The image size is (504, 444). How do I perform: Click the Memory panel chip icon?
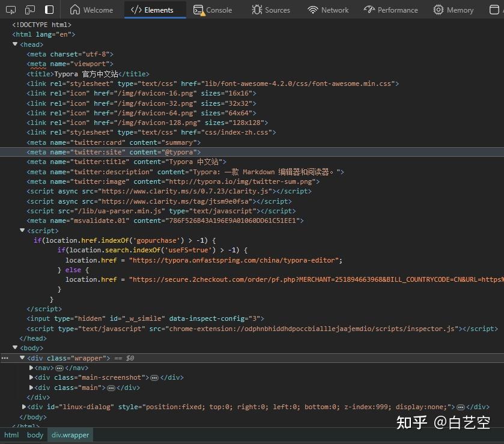437,10
